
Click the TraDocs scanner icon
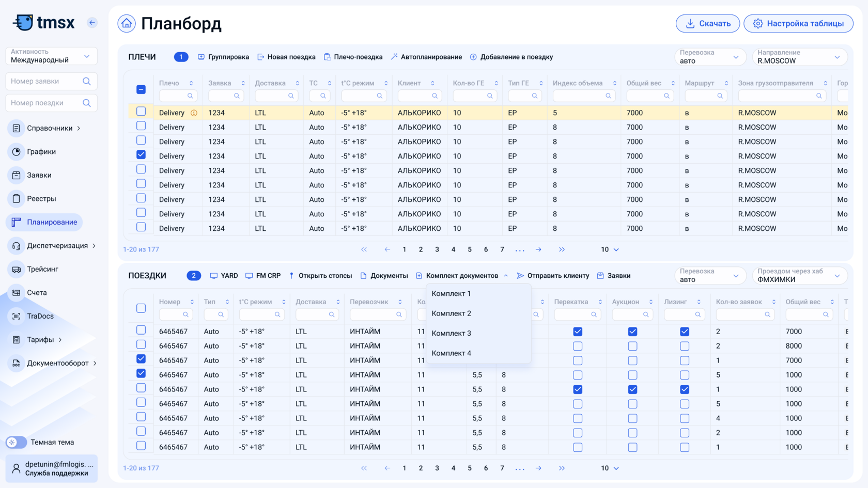pos(17,316)
